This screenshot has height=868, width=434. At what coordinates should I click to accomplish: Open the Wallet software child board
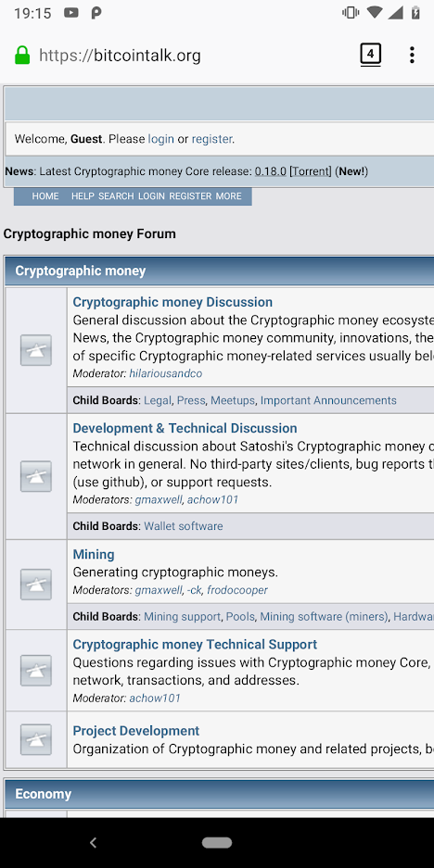(x=184, y=526)
